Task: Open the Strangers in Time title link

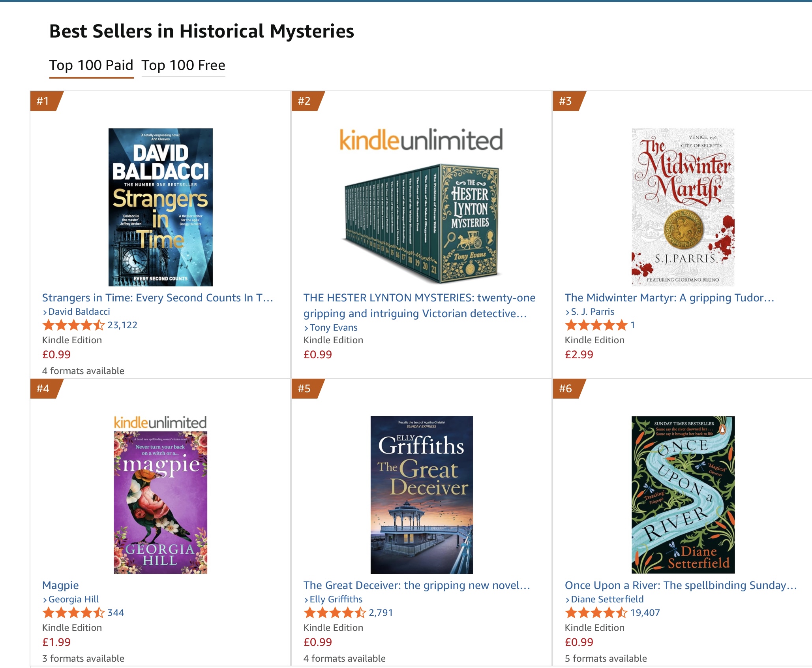Action: click(158, 297)
